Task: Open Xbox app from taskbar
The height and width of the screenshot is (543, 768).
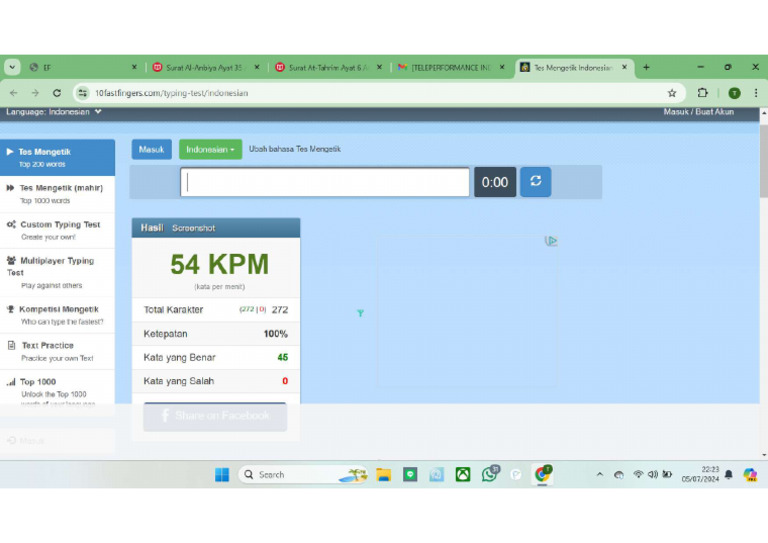Action: pyautogui.click(x=463, y=474)
